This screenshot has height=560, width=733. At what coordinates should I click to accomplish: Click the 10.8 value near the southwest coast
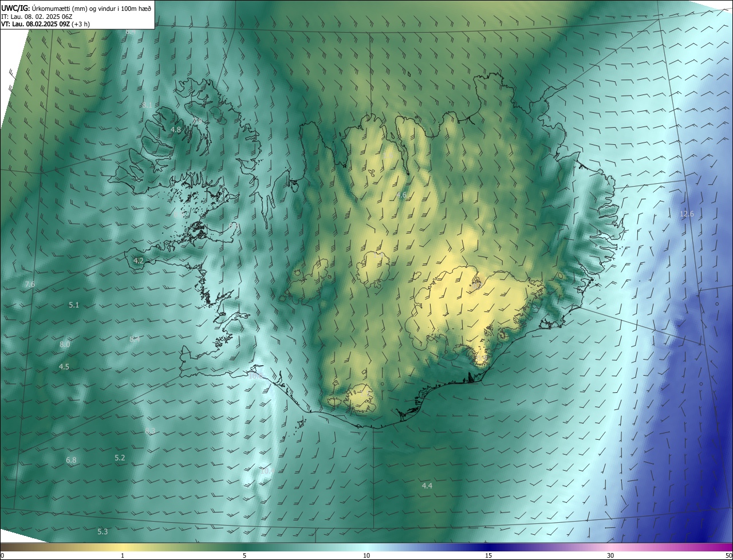click(x=255, y=376)
